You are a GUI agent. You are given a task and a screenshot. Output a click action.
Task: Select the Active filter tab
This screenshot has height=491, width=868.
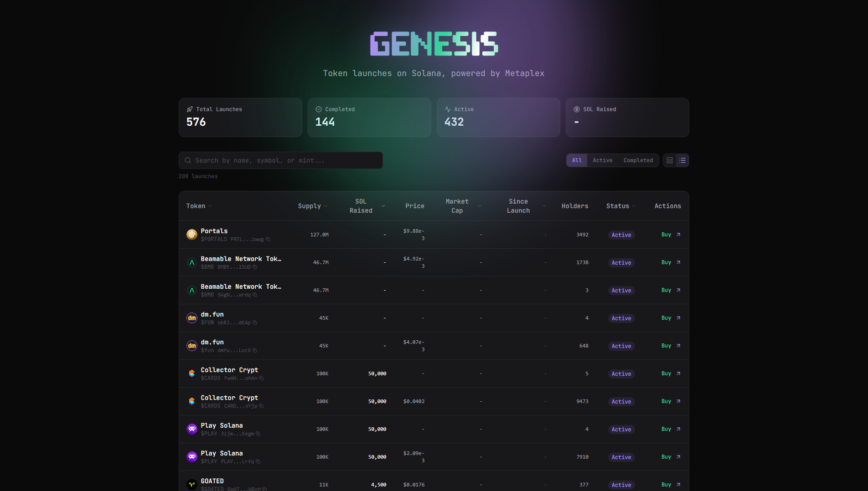pyautogui.click(x=602, y=160)
